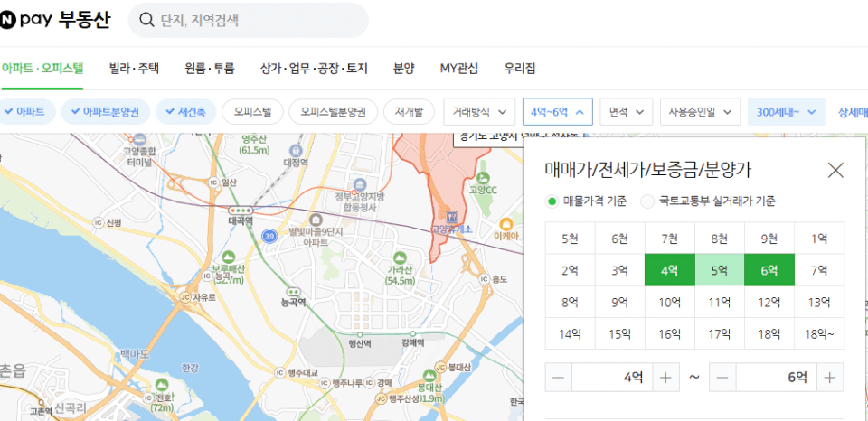Toggle the 재건축 filter chip
This screenshot has width=868, height=421.
(185, 112)
